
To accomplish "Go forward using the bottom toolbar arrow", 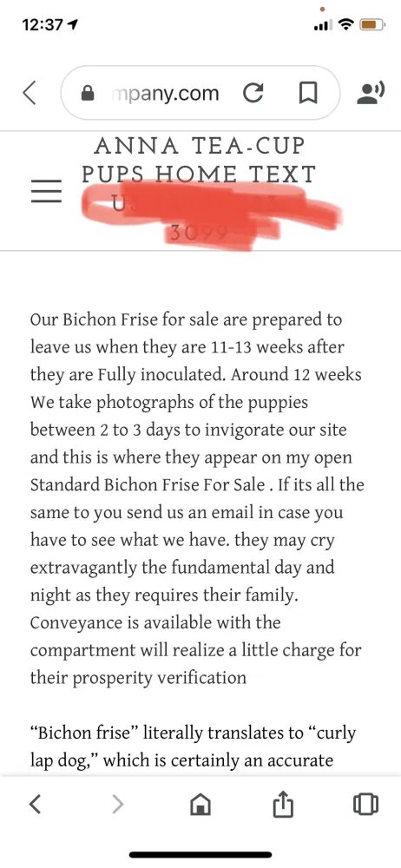I will (x=117, y=803).
